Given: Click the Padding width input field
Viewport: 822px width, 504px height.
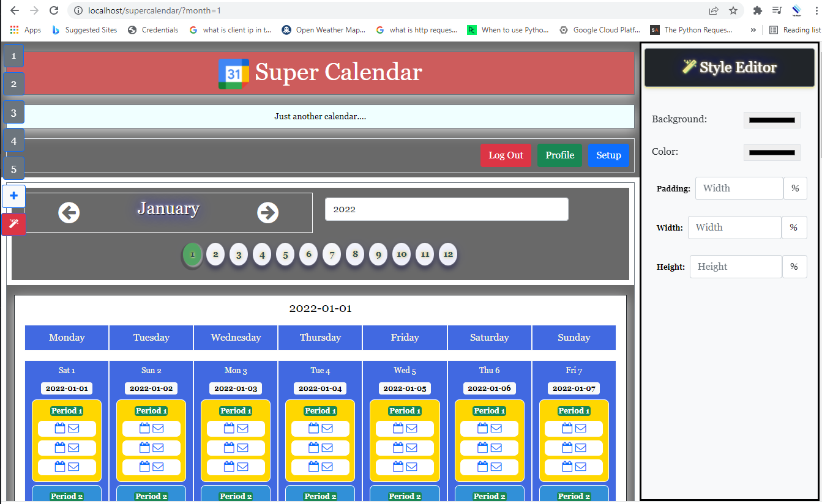Looking at the screenshot, I should (739, 188).
